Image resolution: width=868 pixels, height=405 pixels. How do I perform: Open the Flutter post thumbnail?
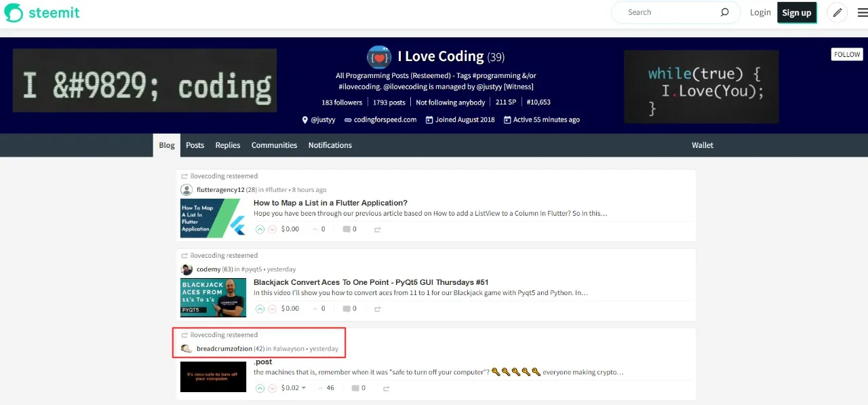click(x=213, y=218)
